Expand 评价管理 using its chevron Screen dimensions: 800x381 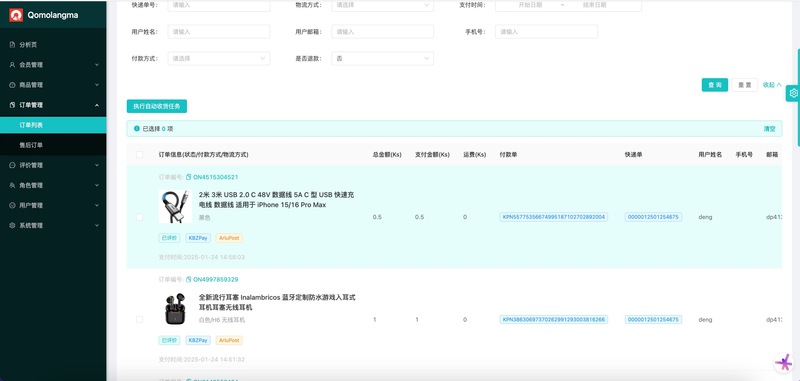[x=97, y=165]
